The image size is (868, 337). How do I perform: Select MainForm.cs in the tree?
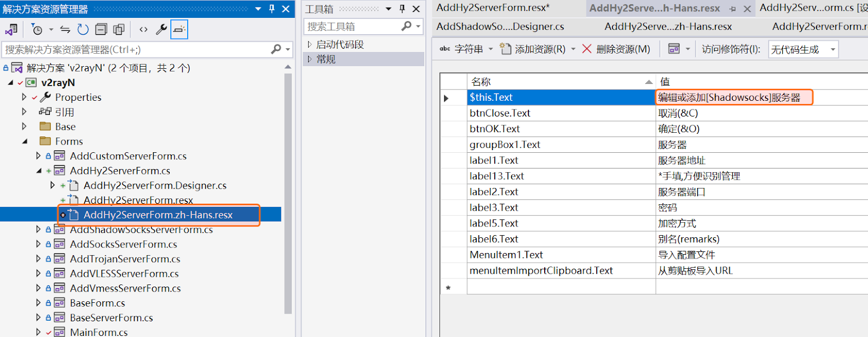tap(99, 332)
